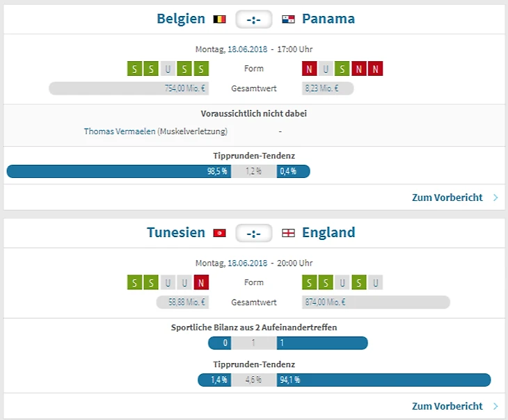Click the England flag icon

click(x=288, y=233)
